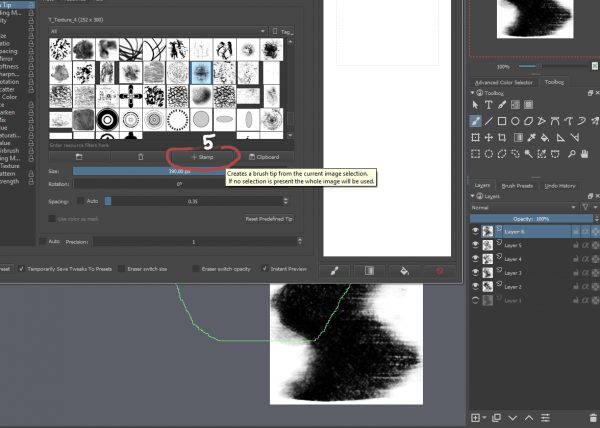Click the Clipboard brush tip button
Viewport: 600px width, 428px height.
pyautogui.click(x=264, y=157)
